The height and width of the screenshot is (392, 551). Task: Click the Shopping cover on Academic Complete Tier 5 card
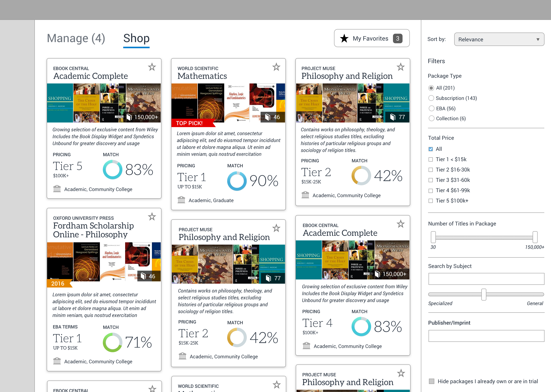point(60,103)
